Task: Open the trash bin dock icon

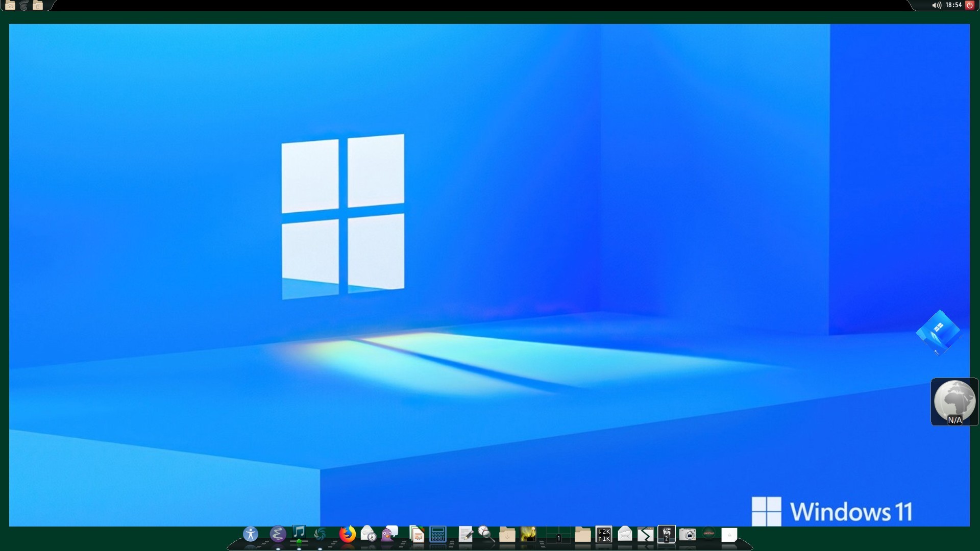Action: 667,534
